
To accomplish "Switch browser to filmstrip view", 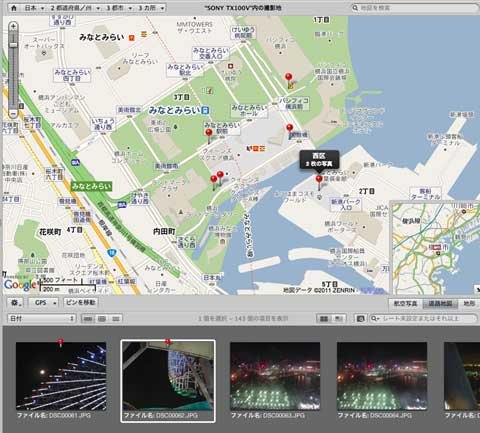I will (88, 319).
